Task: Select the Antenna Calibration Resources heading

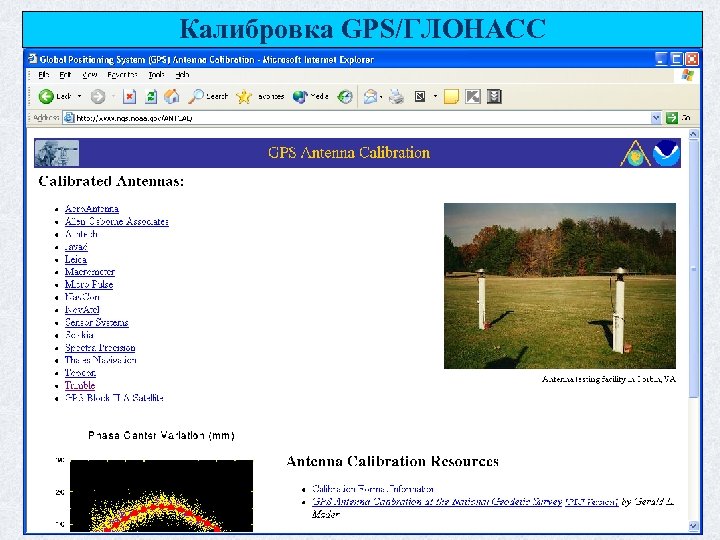Action: (393, 461)
